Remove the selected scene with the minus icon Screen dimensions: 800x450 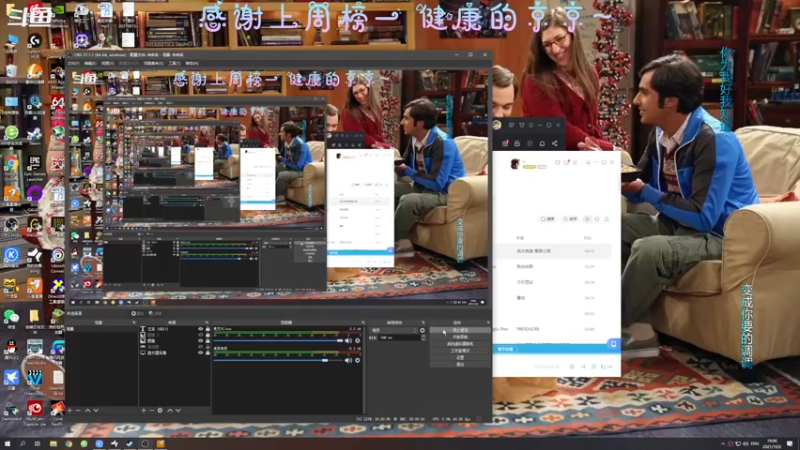tap(78, 410)
